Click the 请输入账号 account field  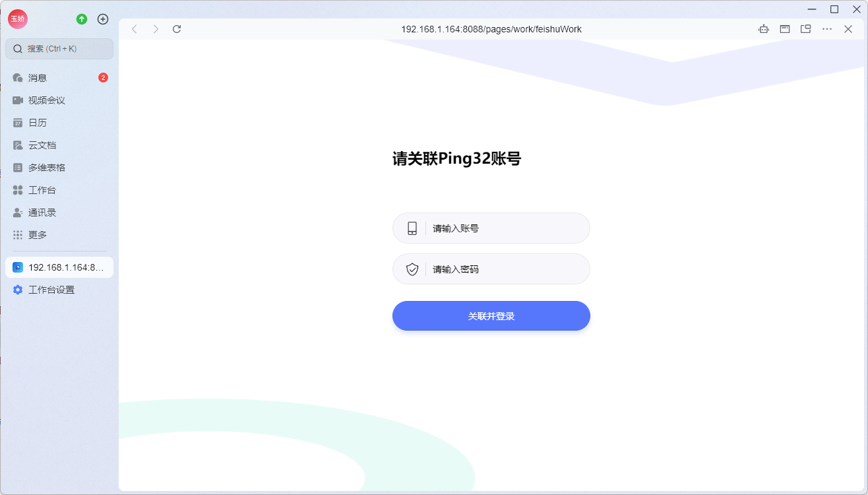[491, 228]
